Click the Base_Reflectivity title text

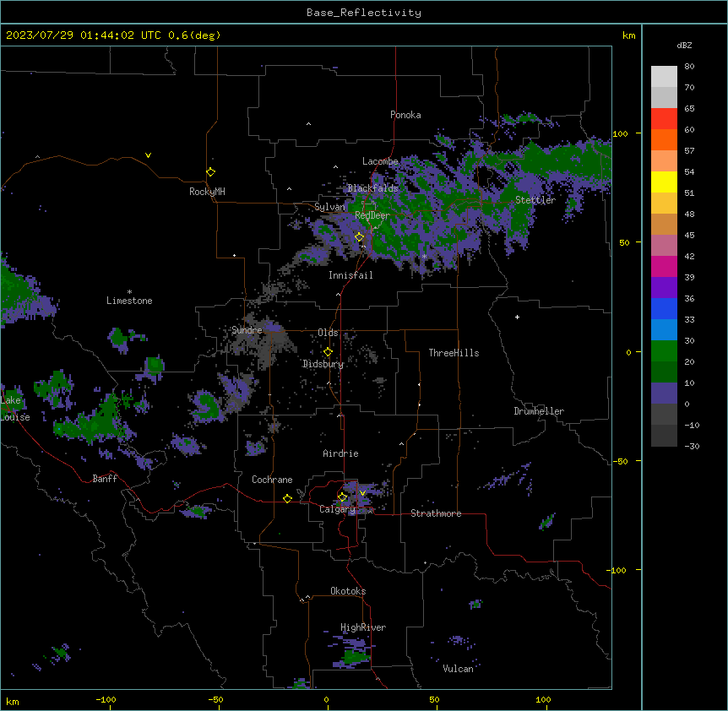coord(364,13)
